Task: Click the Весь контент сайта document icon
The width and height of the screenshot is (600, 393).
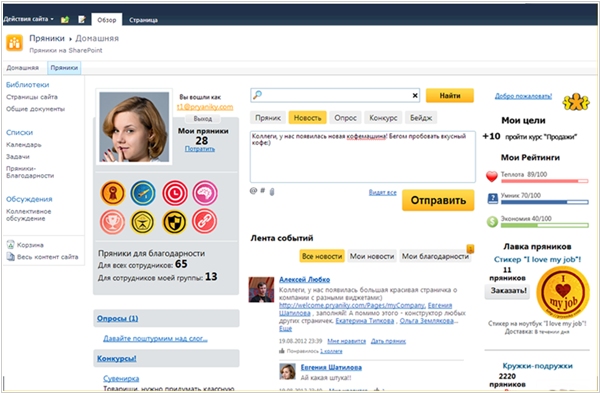Action: (10, 257)
